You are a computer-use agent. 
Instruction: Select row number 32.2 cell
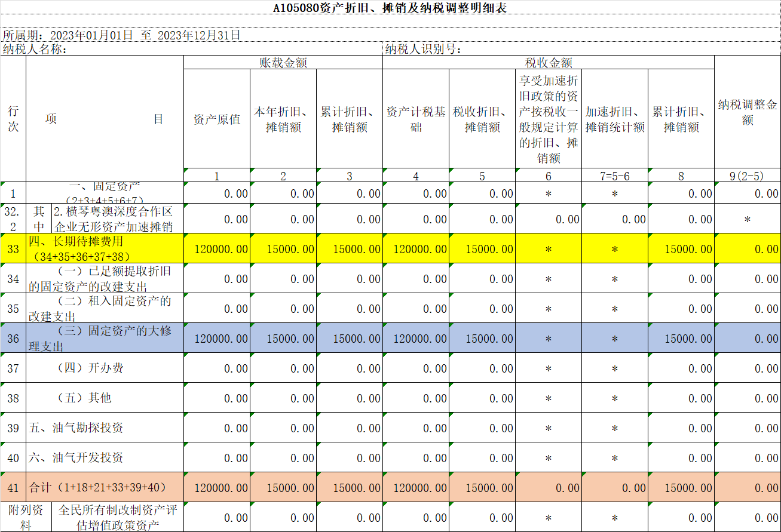click(x=13, y=219)
